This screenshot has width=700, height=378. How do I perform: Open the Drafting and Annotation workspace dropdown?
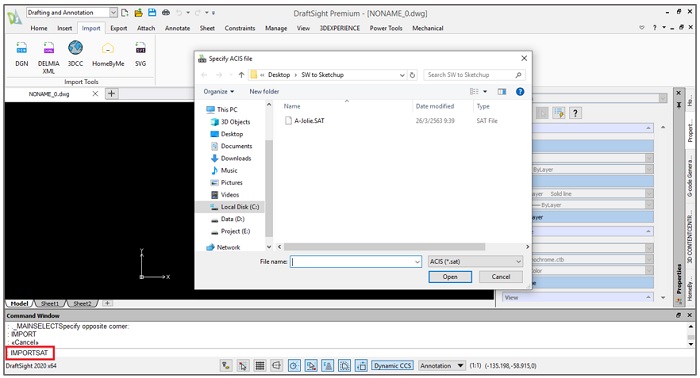click(x=113, y=12)
